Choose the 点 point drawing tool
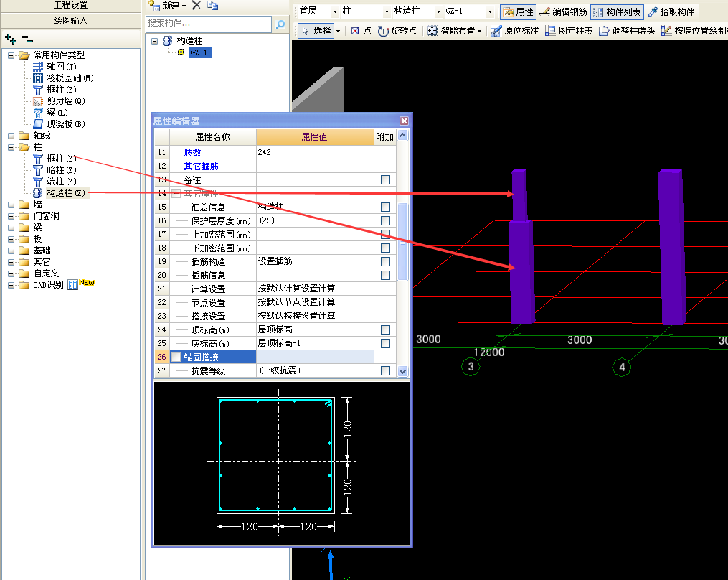 [361, 31]
